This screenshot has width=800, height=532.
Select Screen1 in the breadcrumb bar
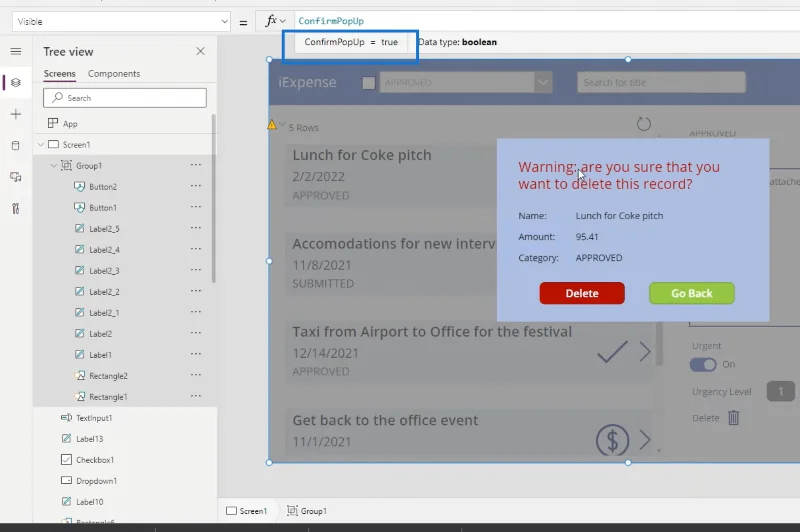[247, 511]
